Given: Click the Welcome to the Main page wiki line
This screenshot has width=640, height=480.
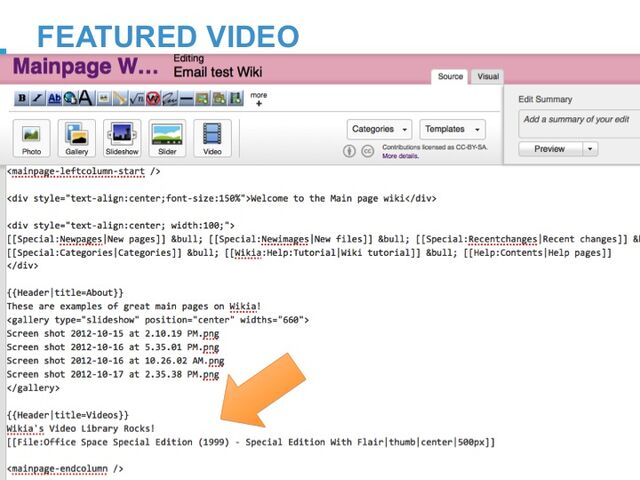Looking at the screenshot, I should pyautogui.click(x=222, y=198).
